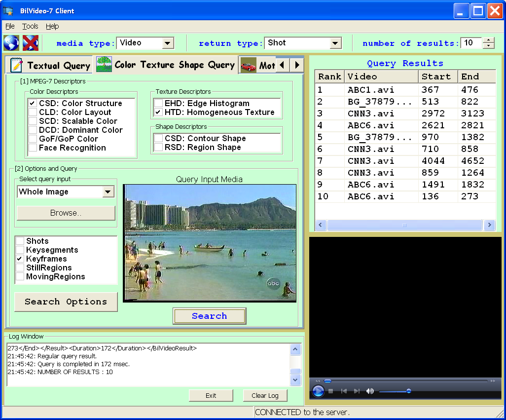The height and width of the screenshot is (420, 506).
Task: Click the stop button in media player
Action: click(x=331, y=391)
